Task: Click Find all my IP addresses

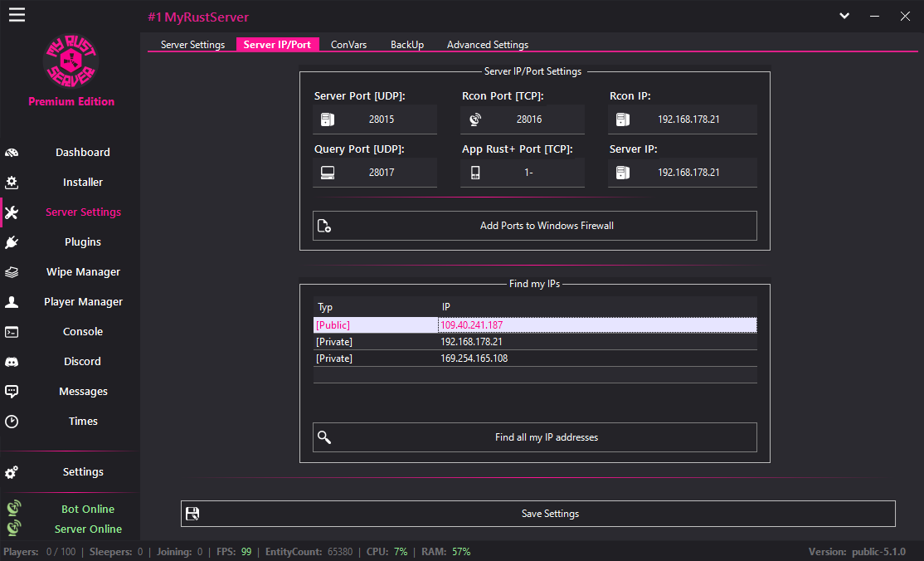Action: click(x=534, y=437)
